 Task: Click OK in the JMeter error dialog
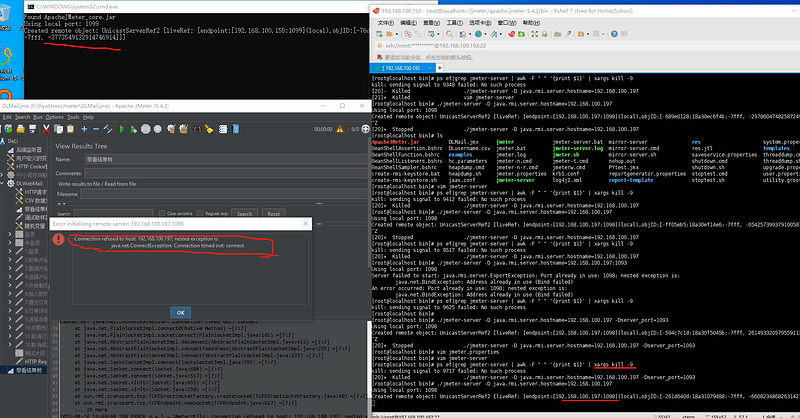(x=181, y=312)
